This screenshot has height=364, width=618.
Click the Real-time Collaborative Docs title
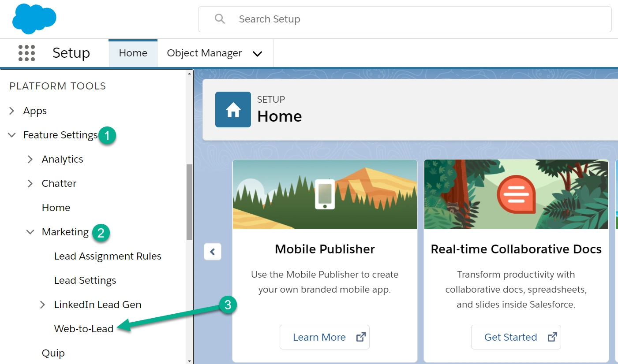tap(516, 249)
